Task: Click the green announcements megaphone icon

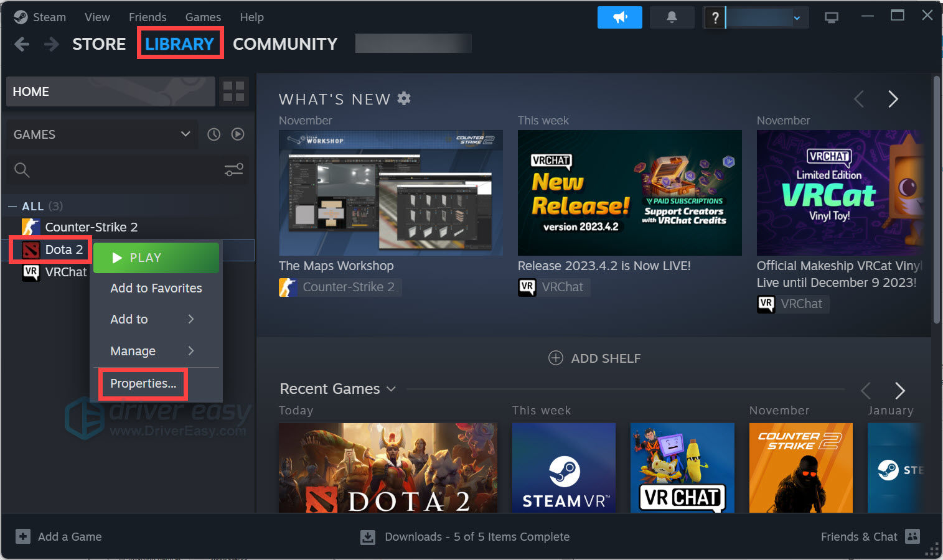Action: [x=619, y=17]
